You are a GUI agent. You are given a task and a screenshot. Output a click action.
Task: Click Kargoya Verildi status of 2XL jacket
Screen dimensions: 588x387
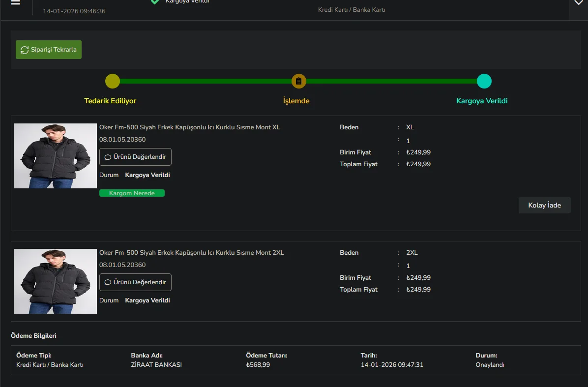tap(147, 300)
